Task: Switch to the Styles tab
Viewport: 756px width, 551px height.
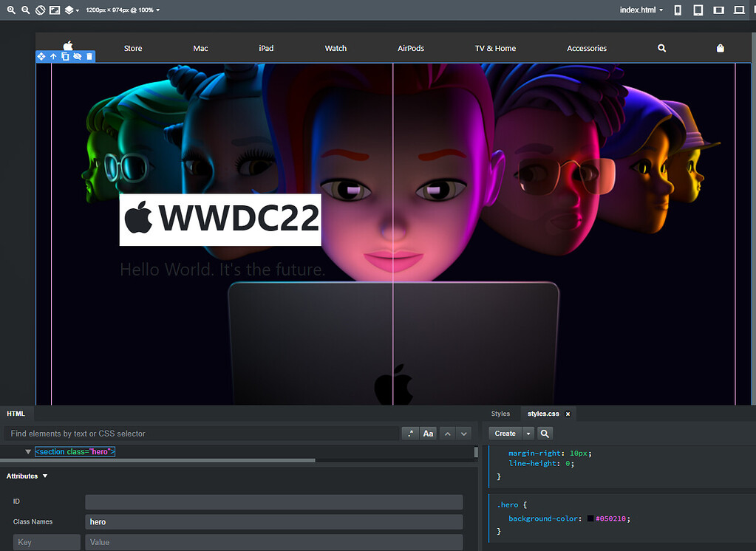Action: [500, 414]
